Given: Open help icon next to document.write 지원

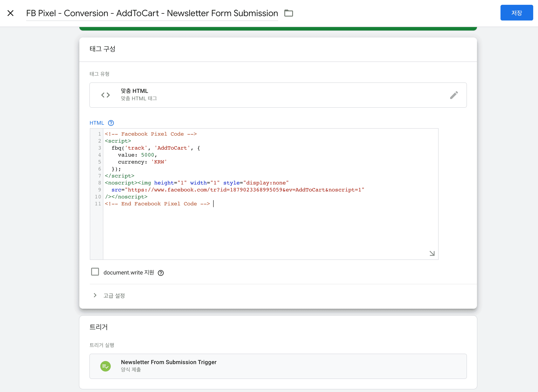Looking at the screenshot, I should [x=161, y=273].
